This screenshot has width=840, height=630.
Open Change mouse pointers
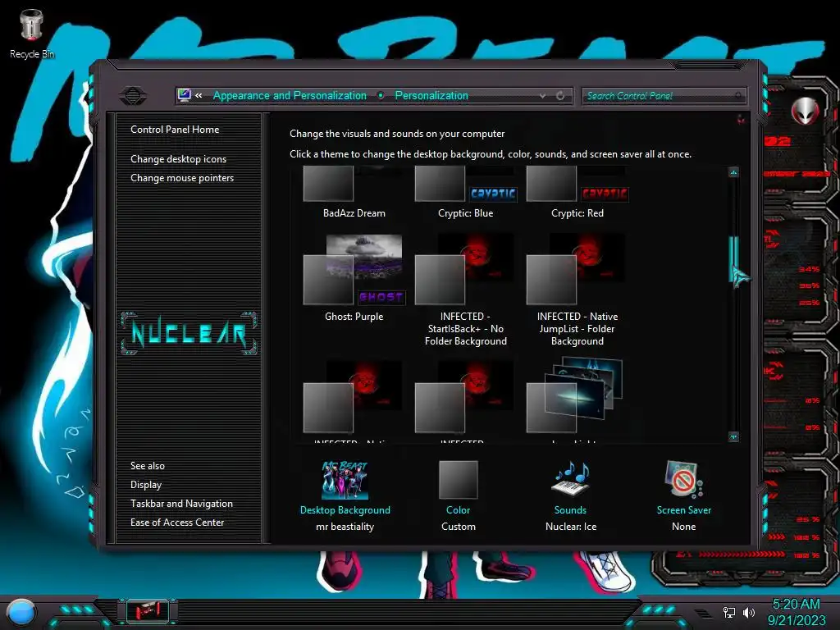click(182, 178)
